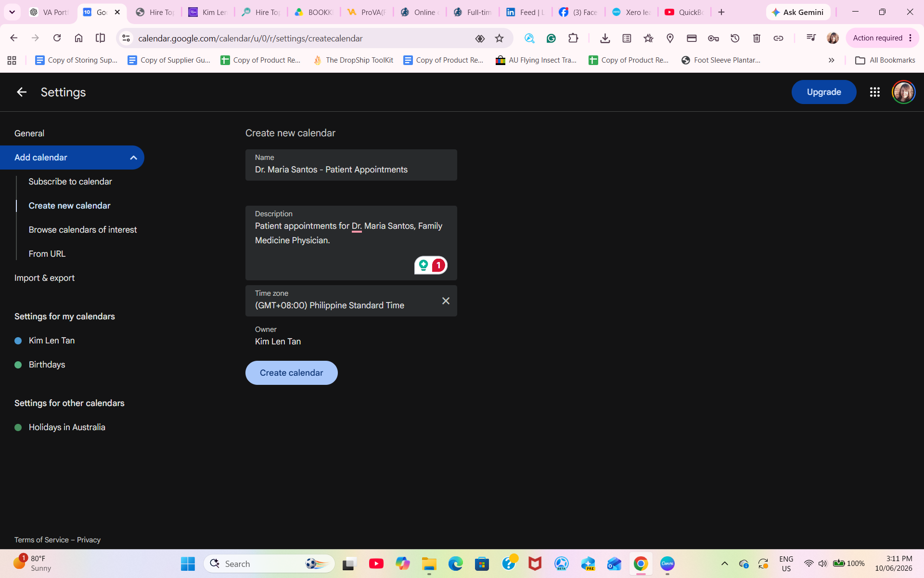Open the password key extension icon
The image size is (924, 578).
click(713, 38)
